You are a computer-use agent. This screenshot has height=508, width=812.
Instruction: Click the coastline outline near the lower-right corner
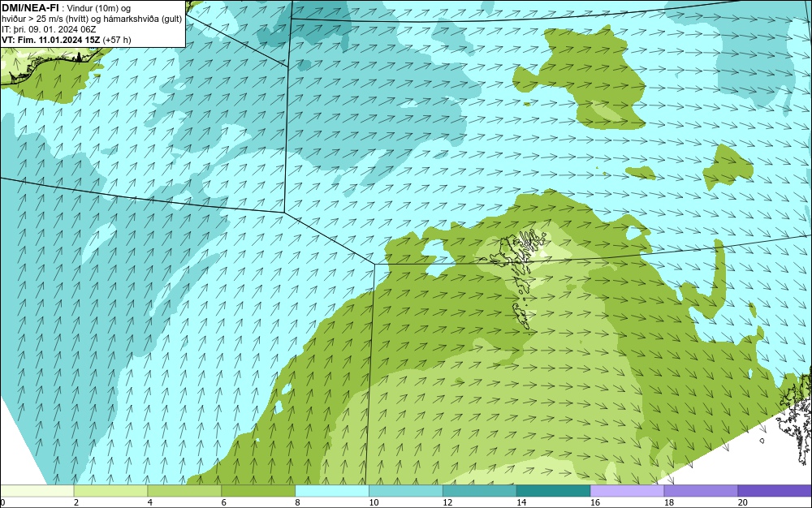(795, 416)
